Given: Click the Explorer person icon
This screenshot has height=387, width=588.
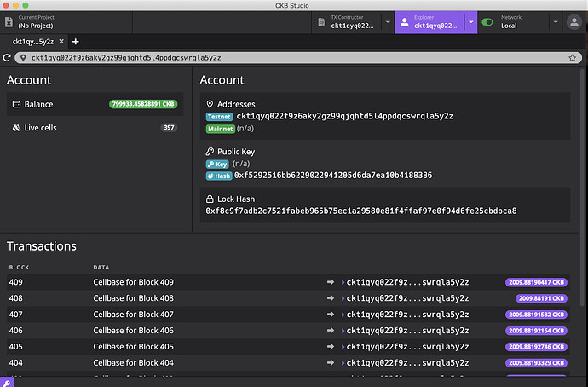Looking at the screenshot, I should click(404, 22).
